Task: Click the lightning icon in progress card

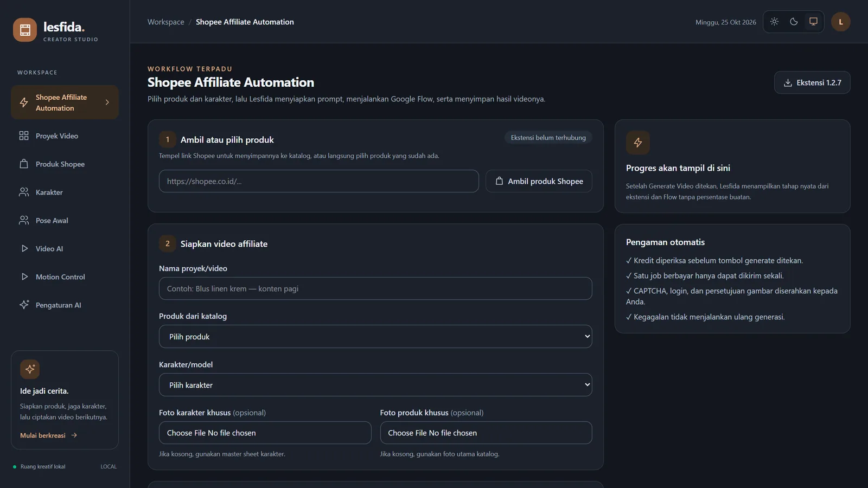Action: click(638, 143)
